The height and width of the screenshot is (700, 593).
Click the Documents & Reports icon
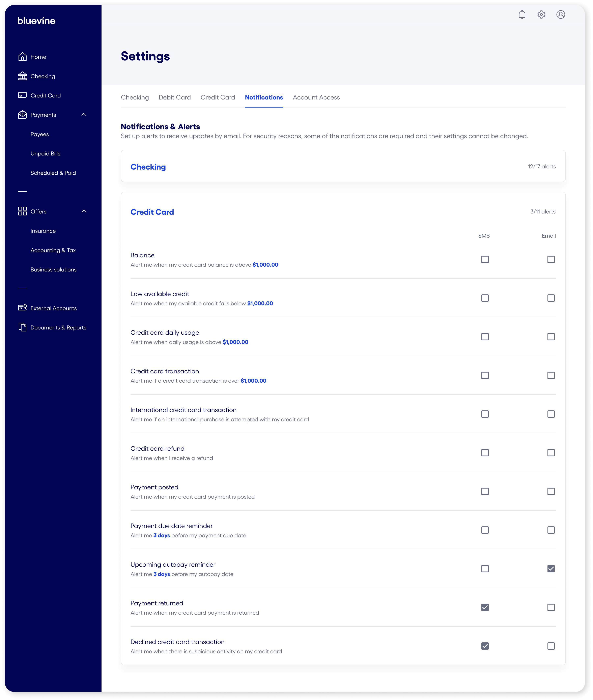tap(22, 327)
